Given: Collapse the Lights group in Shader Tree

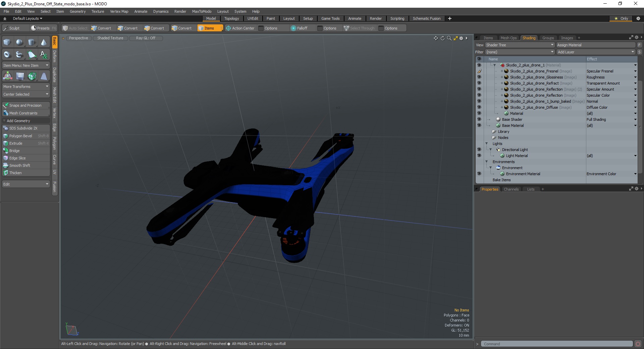Looking at the screenshot, I should point(487,144).
